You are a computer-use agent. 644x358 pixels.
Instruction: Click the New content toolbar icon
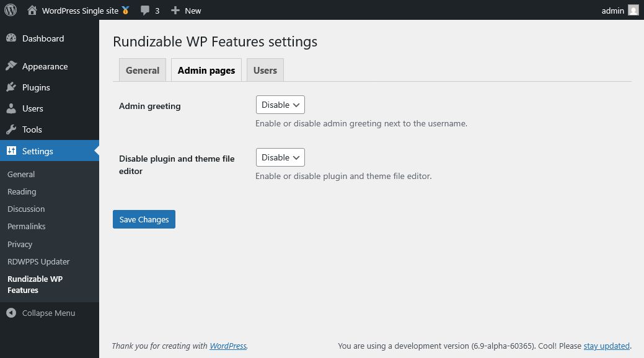tap(185, 10)
